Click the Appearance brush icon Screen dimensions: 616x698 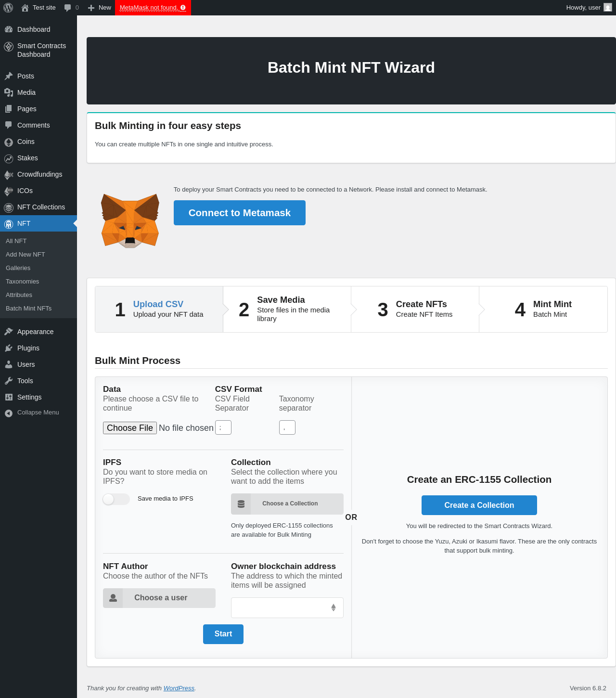click(9, 332)
